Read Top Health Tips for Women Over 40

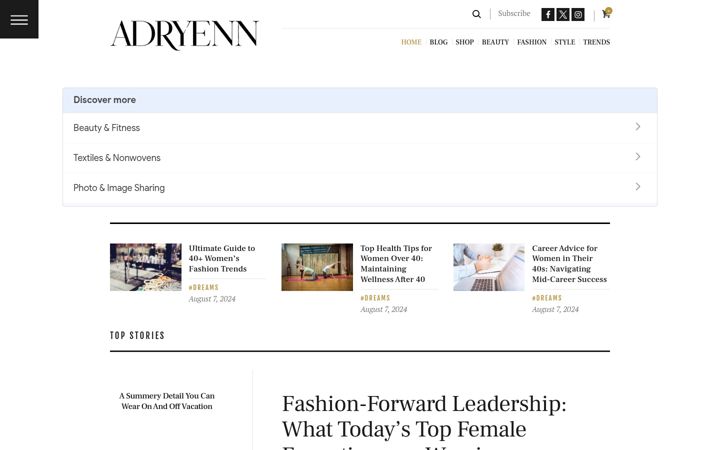[396, 264]
